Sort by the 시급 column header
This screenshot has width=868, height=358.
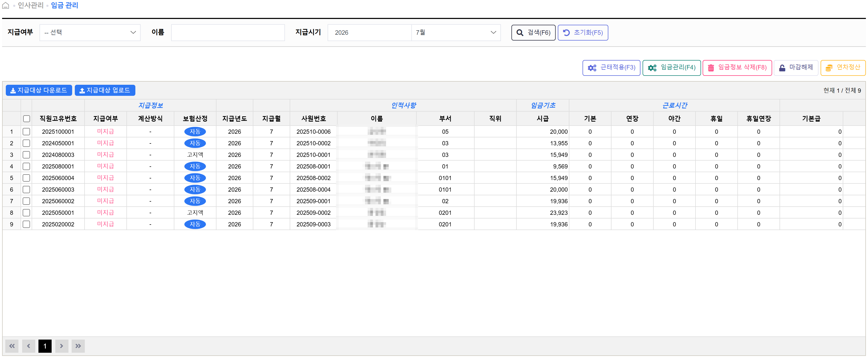coord(542,118)
